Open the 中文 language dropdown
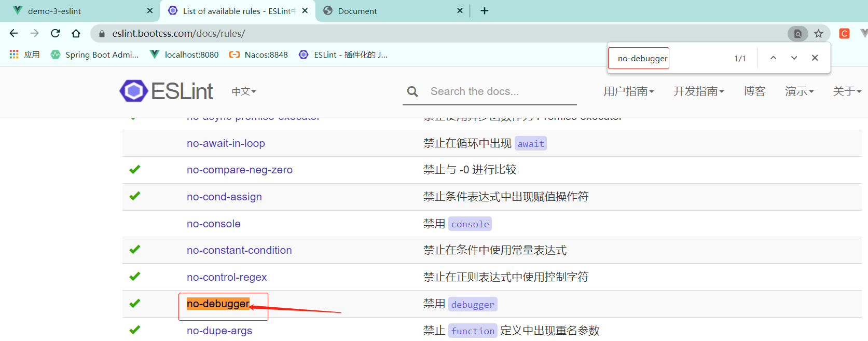 pyautogui.click(x=244, y=91)
